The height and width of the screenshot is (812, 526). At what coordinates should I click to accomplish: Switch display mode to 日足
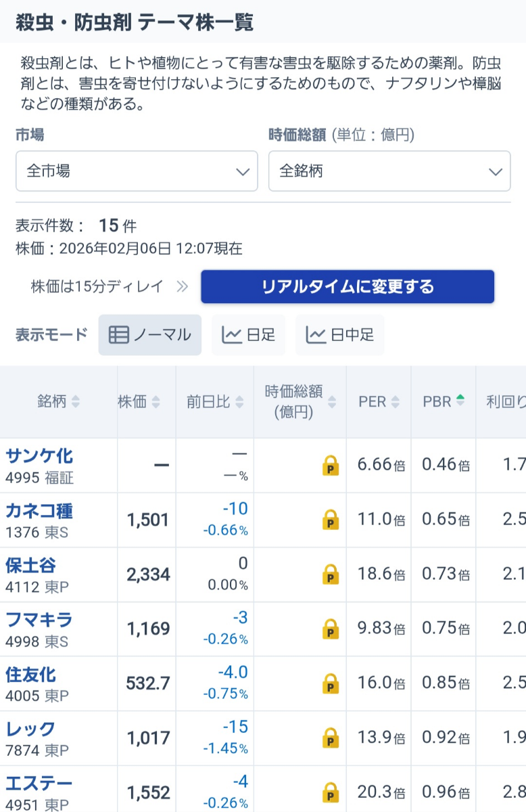249,334
